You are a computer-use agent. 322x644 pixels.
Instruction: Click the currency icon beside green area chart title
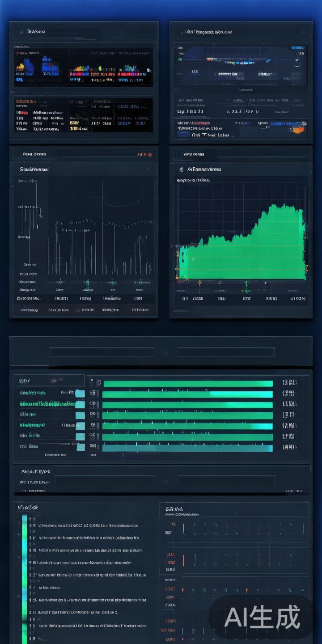coord(181,169)
